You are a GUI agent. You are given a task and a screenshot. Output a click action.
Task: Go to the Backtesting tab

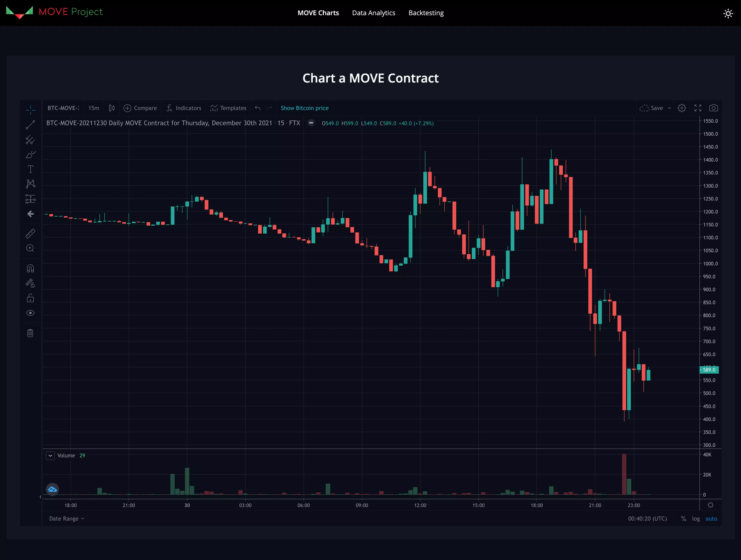click(x=426, y=13)
